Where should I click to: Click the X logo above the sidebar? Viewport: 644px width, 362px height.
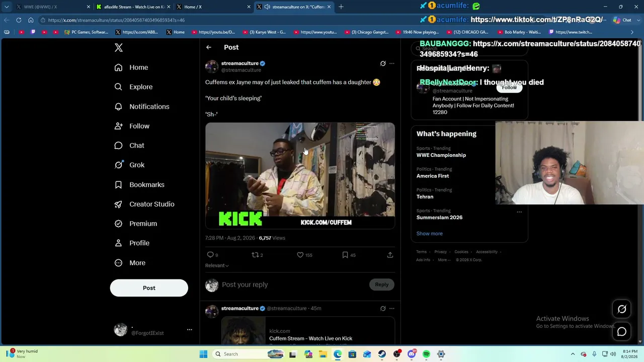[x=119, y=48]
